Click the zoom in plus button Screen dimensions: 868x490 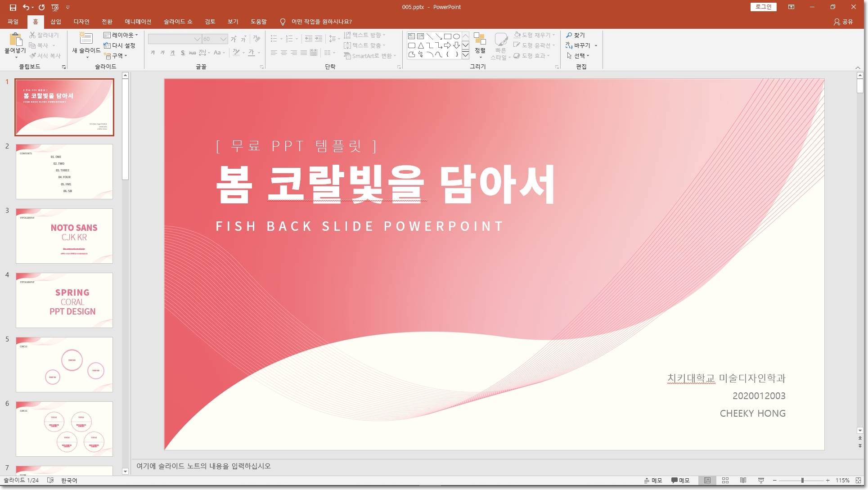pyautogui.click(x=828, y=481)
